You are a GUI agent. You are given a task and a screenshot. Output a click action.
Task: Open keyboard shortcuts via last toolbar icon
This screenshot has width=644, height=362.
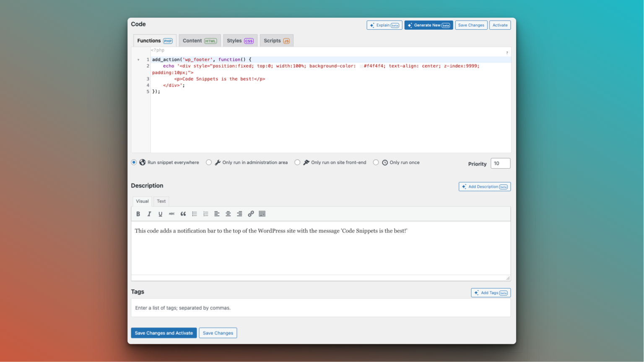click(262, 214)
